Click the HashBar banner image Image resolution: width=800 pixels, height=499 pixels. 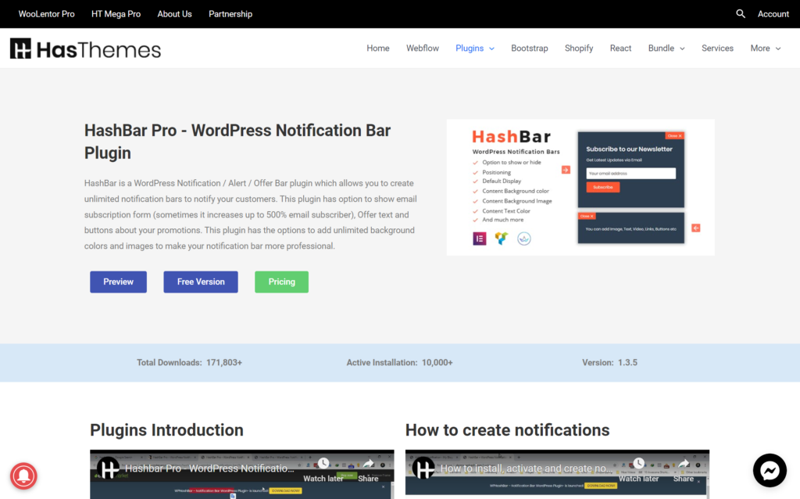[x=581, y=187]
